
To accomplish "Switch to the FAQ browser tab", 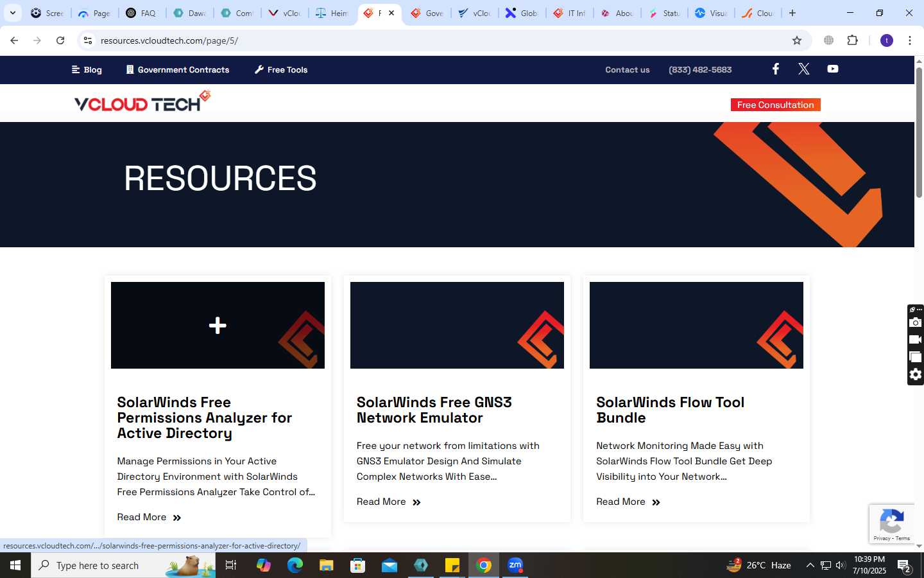I will click(142, 13).
